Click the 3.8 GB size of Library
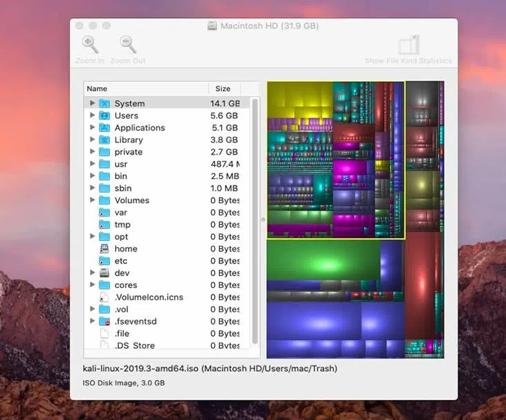 pyautogui.click(x=224, y=140)
